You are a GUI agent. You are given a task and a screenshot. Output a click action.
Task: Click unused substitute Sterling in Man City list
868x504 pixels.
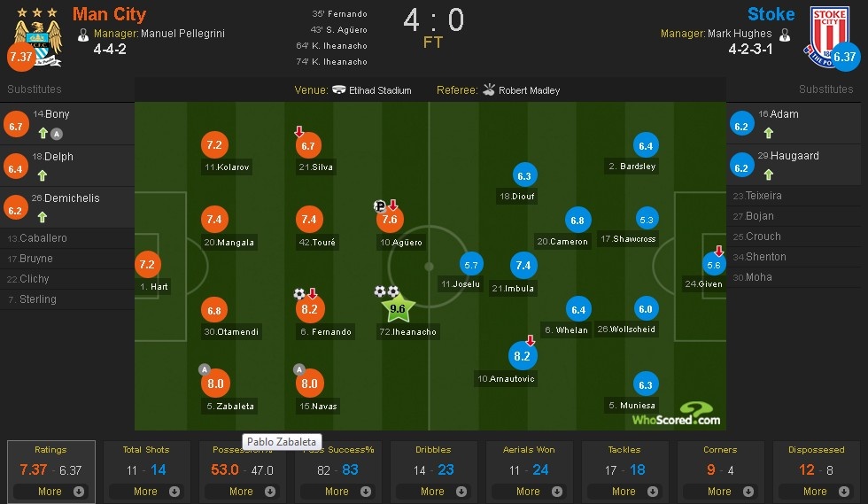point(37,299)
